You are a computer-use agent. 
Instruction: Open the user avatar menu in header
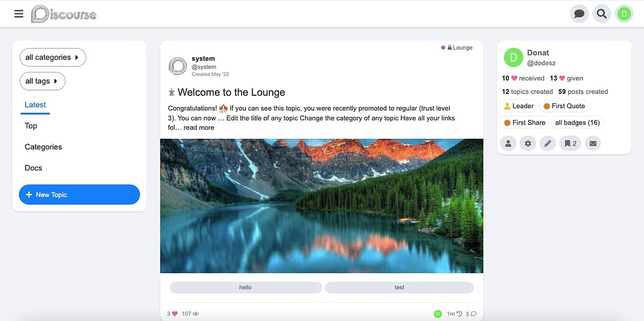point(624,14)
